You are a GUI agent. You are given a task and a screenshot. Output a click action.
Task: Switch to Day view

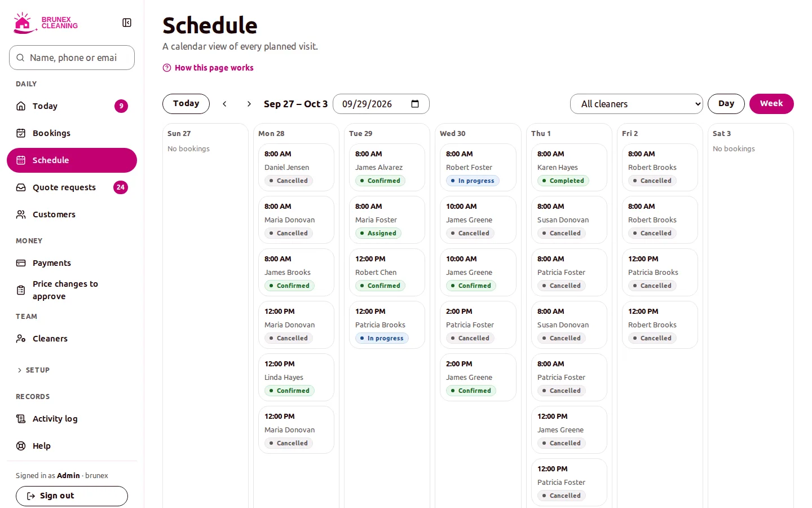pyautogui.click(x=726, y=104)
